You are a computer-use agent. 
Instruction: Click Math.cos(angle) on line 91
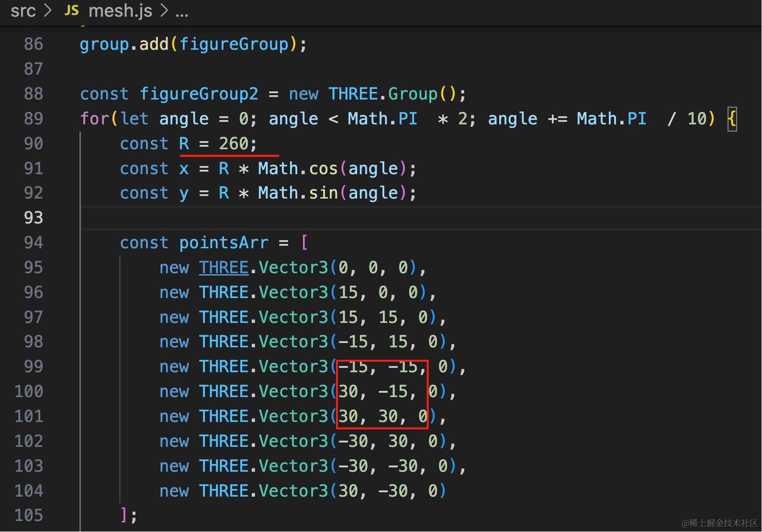[x=332, y=168]
